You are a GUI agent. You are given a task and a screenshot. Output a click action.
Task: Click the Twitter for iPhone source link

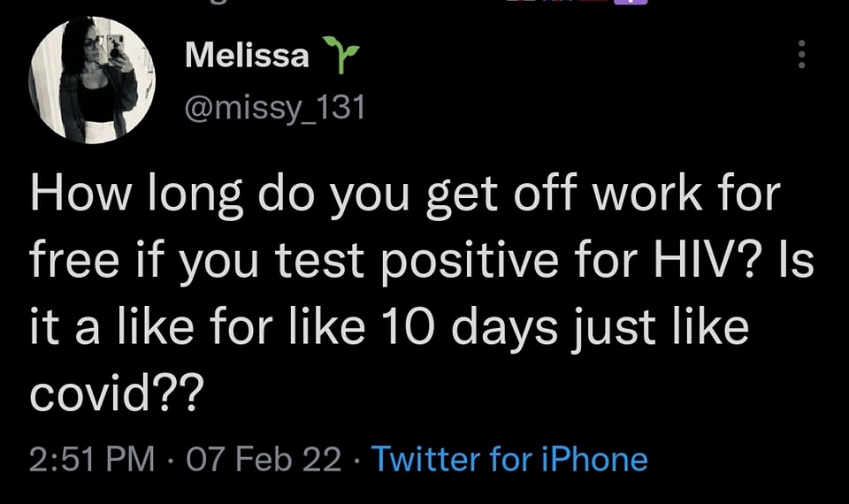[509, 460]
